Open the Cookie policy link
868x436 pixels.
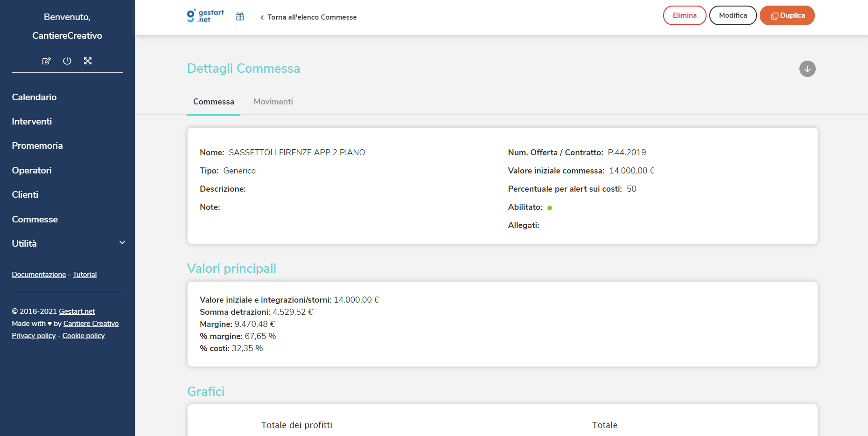[x=84, y=336]
